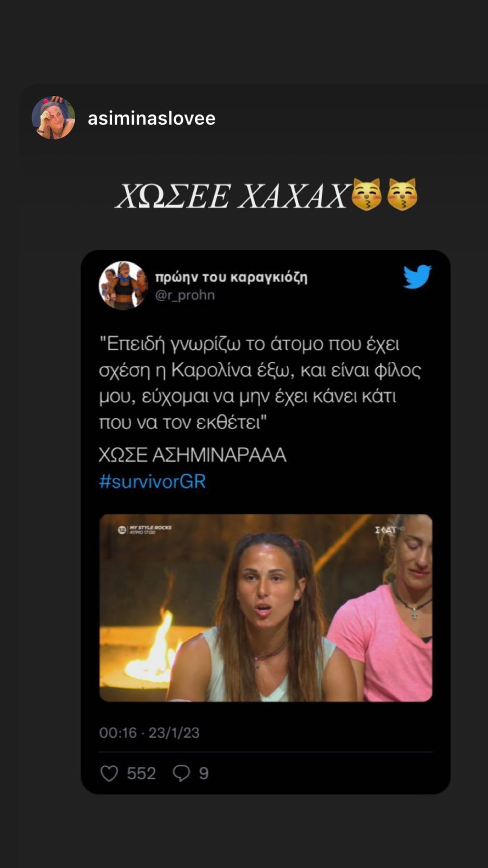Open the #survivorGR hashtag
The image size is (488, 868).
pyautogui.click(x=152, y=481)
